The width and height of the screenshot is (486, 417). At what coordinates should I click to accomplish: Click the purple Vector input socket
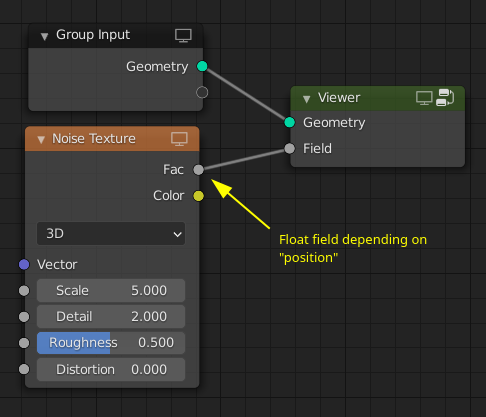[24, 264]
